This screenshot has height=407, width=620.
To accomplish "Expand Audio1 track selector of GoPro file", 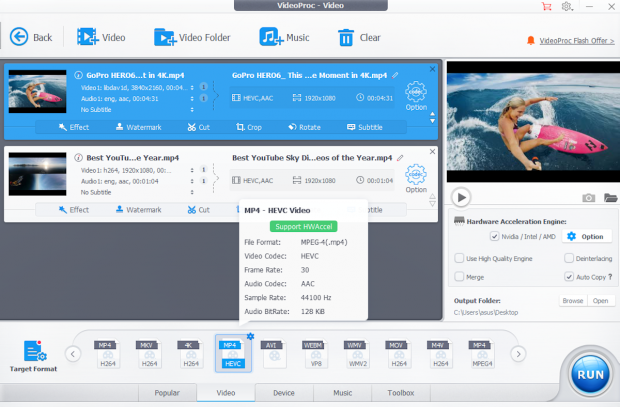I will 192,98.
